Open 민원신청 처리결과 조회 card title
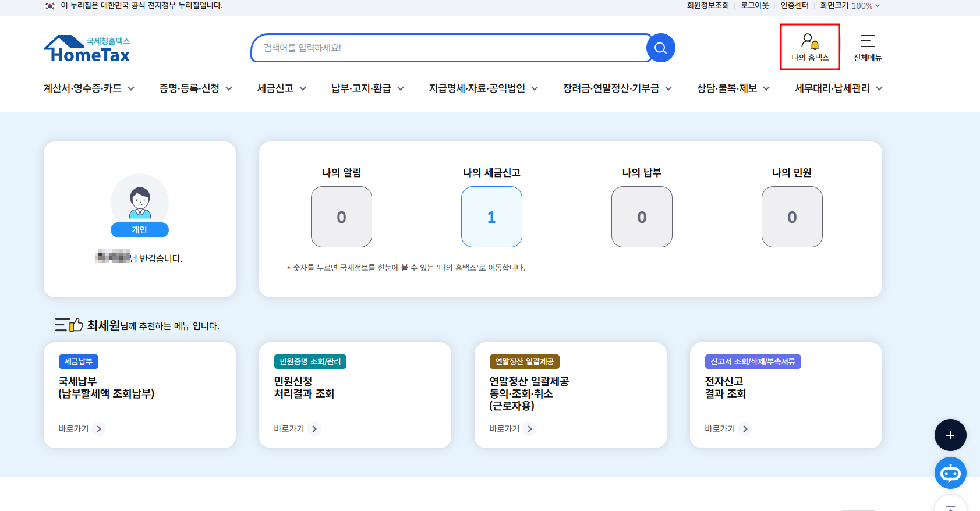The image size is (980, 511). point(304,388)
